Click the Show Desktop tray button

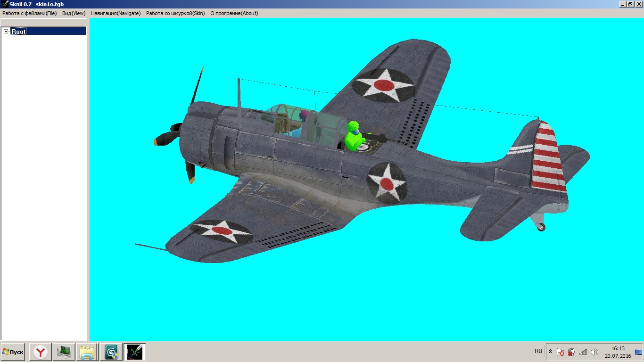point(638,352)
